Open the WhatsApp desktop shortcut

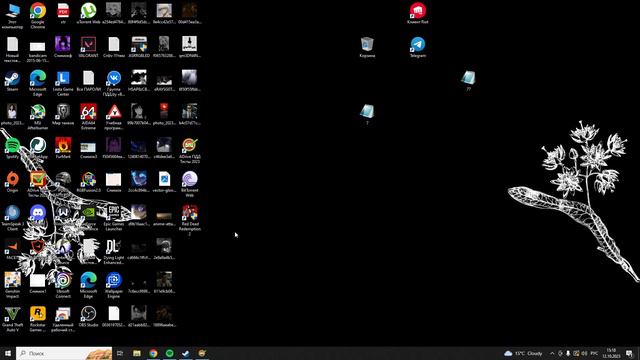pos(38,148)
